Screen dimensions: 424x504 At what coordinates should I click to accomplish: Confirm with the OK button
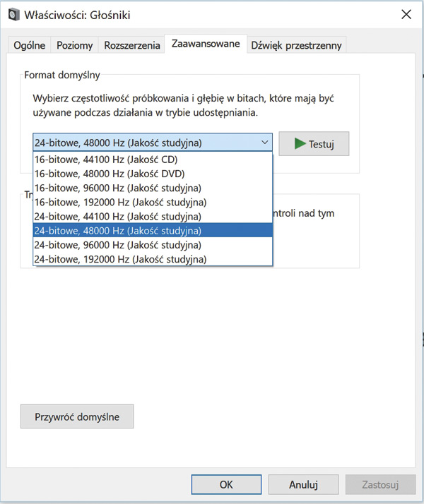point(226,484)
